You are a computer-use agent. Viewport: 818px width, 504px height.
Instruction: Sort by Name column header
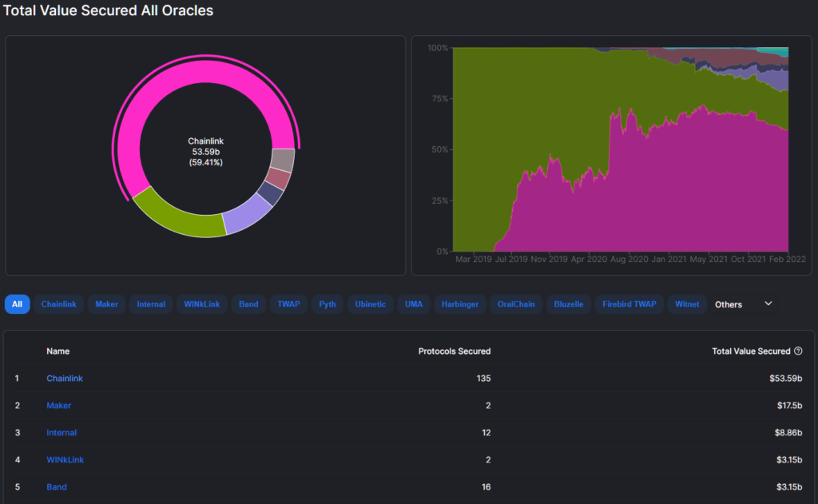click(x=58, y=351)
